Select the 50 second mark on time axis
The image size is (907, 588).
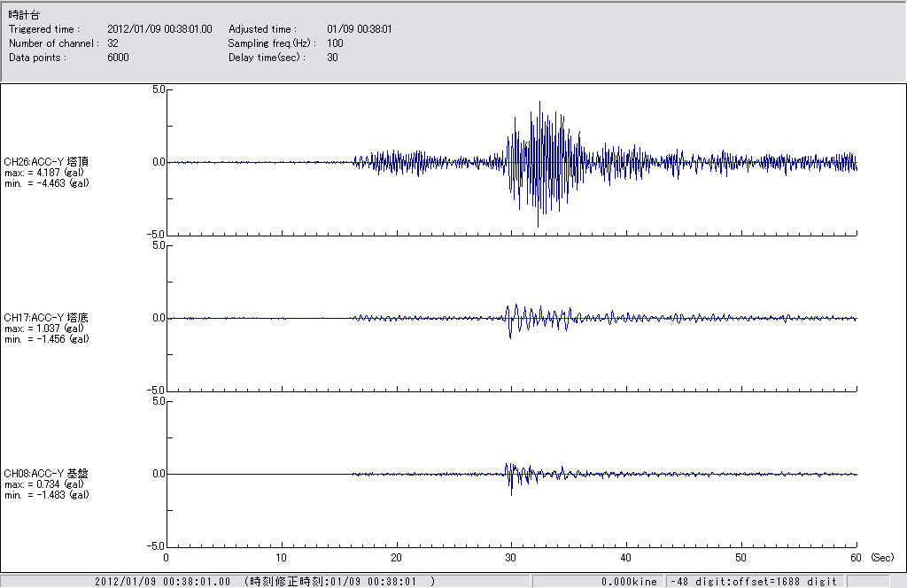click(x=741, y=558)
